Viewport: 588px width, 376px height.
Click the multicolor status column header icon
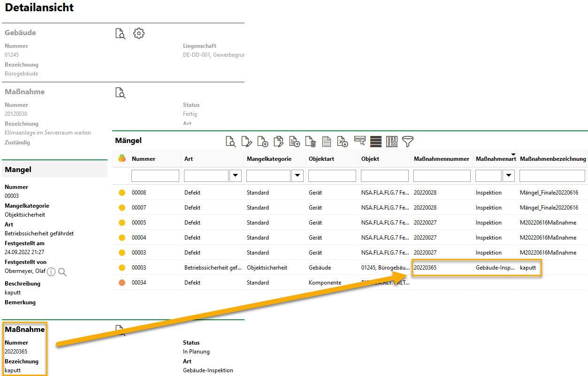[x=122, y=158]
